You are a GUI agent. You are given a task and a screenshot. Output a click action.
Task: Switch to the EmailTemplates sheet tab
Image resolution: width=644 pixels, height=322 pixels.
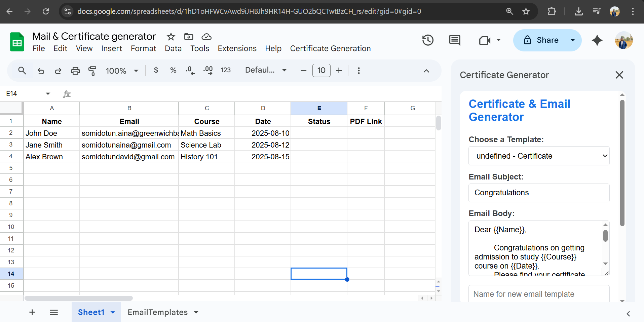157,312
